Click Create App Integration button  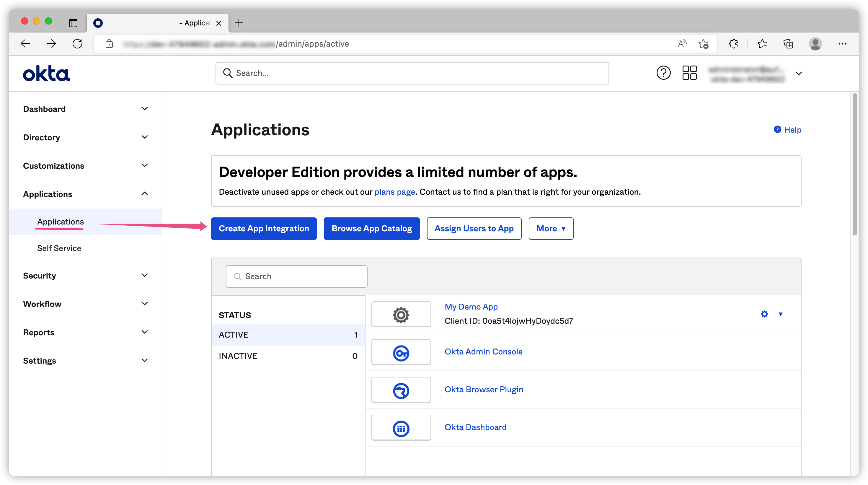263,229
